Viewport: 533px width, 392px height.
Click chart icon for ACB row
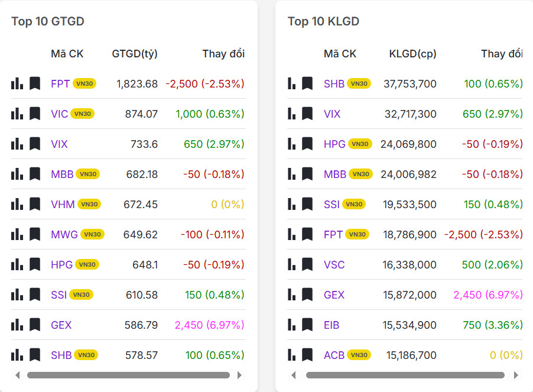coord(291,355)
